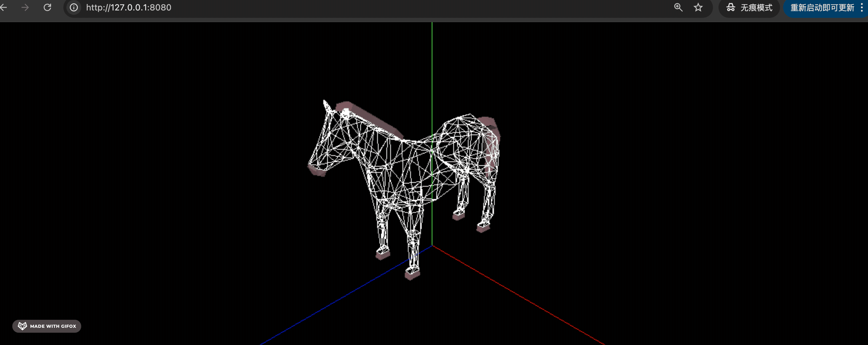The height and width of the screenshot is (345, 868).
Task: Open the site information icon
Action: (74, 7)
